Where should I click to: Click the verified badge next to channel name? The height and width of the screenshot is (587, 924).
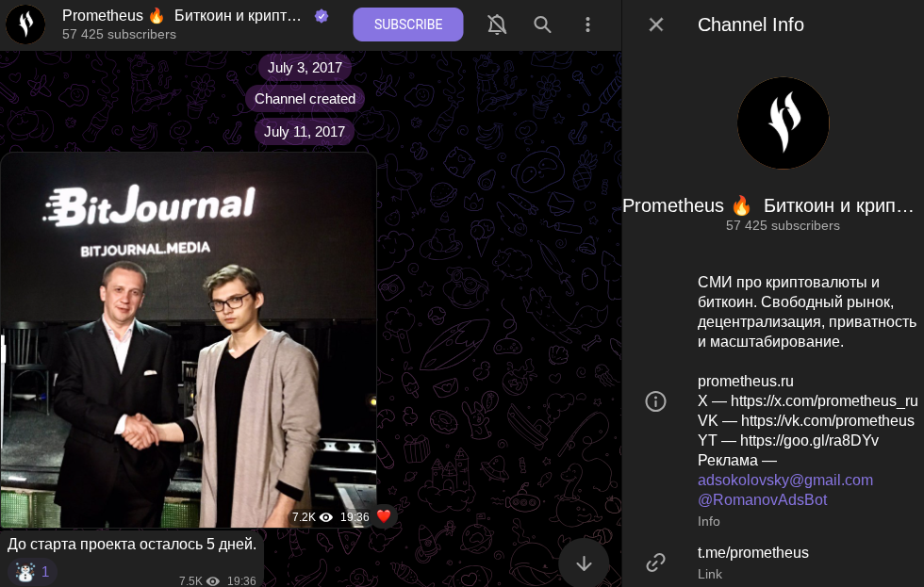tap(322, 16)
